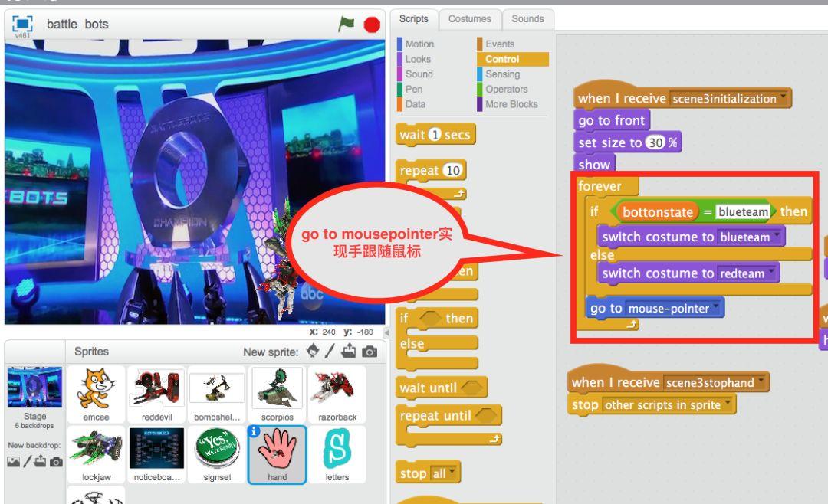Show the Looks block category
The image size is (828, 504).
coord(419,59)
